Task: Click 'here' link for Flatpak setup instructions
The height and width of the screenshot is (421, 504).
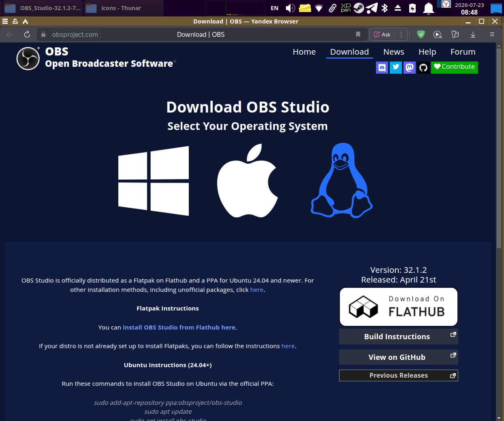Action: (288, 346)
